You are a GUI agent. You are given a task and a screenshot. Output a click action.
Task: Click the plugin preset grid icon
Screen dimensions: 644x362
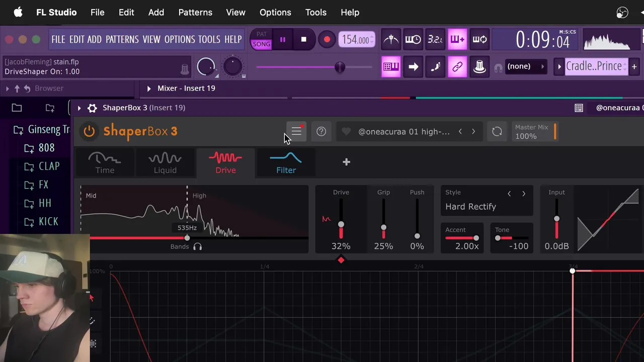[x=579, y=108]
